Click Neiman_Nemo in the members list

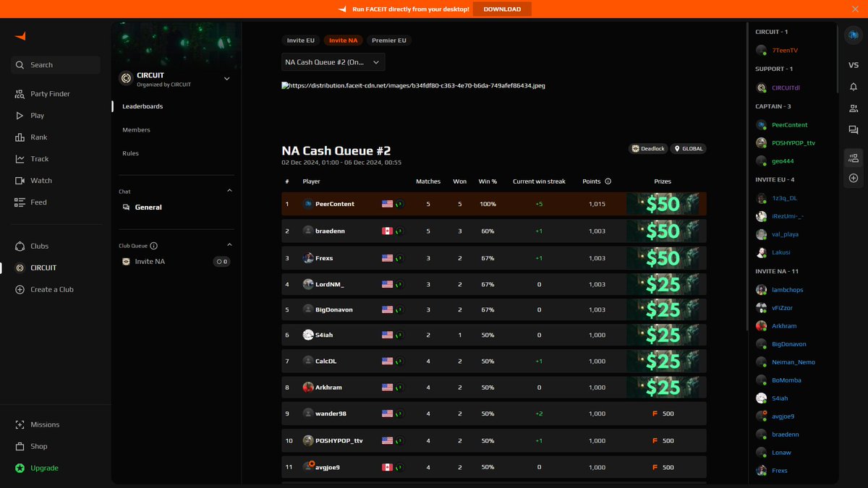(x=793, y=362)
